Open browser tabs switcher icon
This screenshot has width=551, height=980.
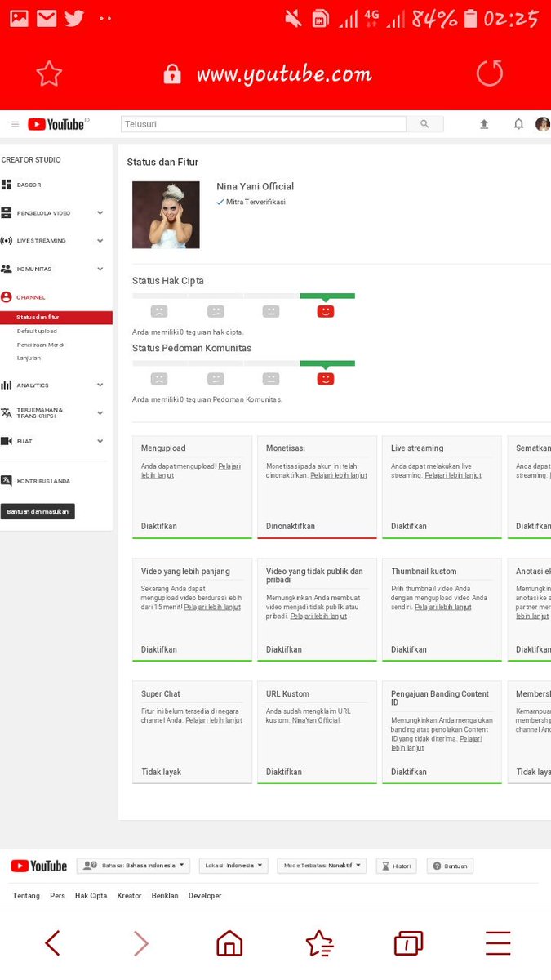click(408, 943)
